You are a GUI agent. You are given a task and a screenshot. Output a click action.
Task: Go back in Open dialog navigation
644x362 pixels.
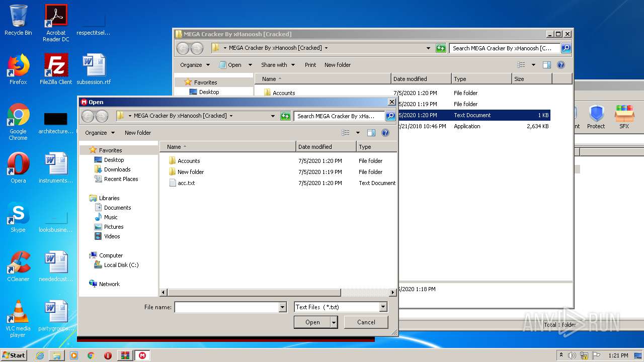point(88,116)
